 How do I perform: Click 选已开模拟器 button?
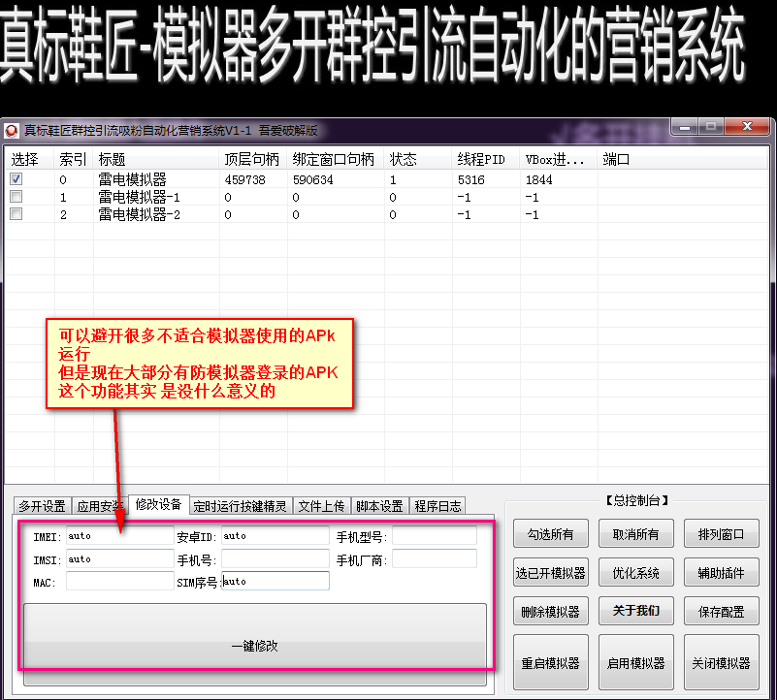tap(551, 572)
